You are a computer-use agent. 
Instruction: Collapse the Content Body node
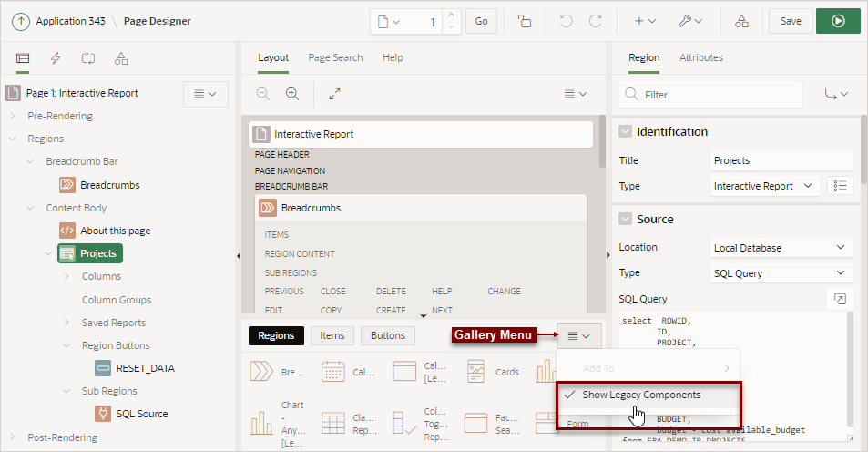(30, 208)
